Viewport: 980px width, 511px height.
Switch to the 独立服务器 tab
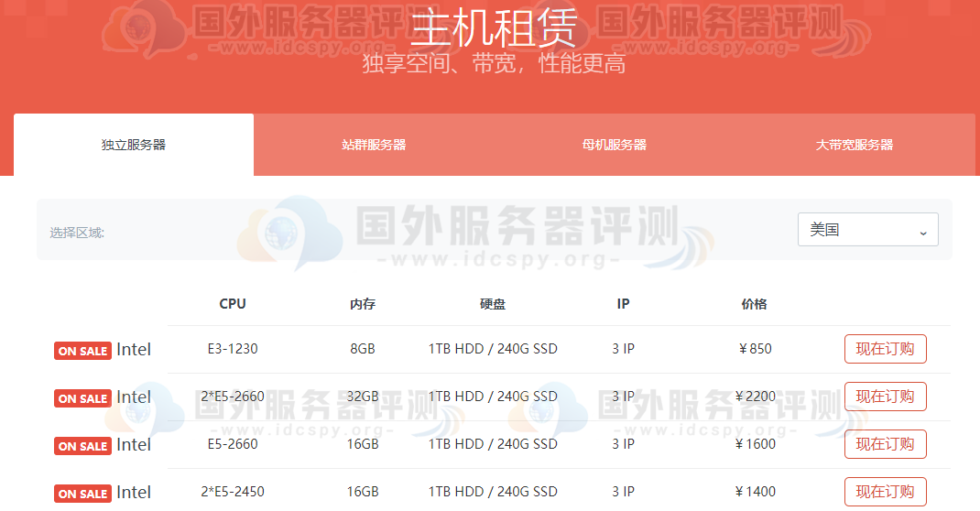tap(134, 145)
